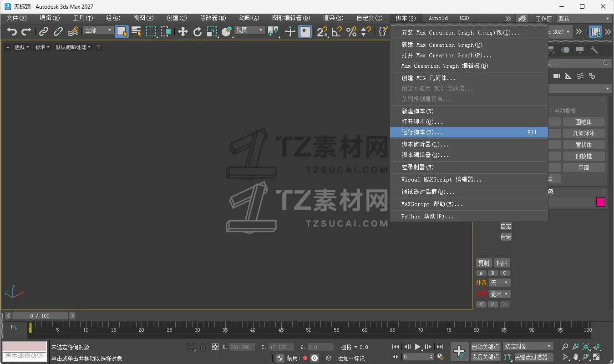Viewport: 614px width, 364px height.
Task: Show the Helpers category
Action: [x=568, y=76]
